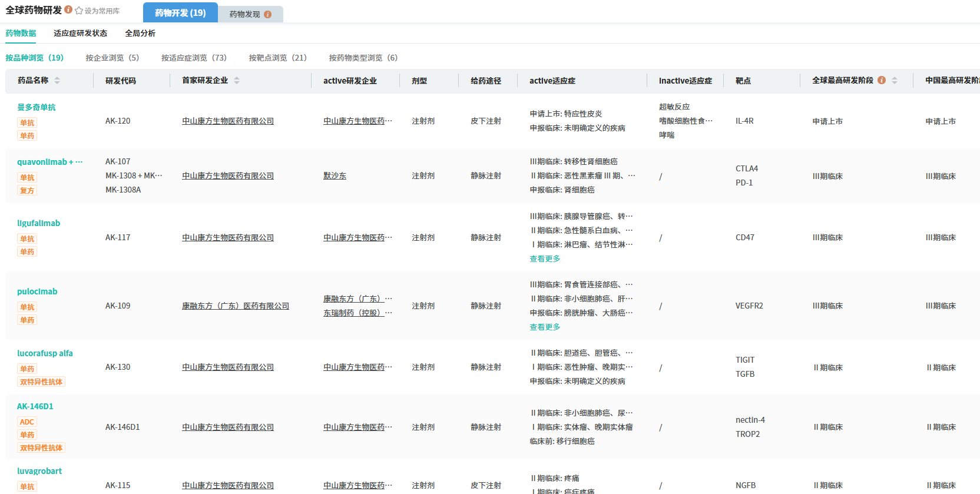Image resolution: width=980 pixels, height=494 pixels.
Task: Click 复方 tag under quavonlimab
Action: click(27, 190)
